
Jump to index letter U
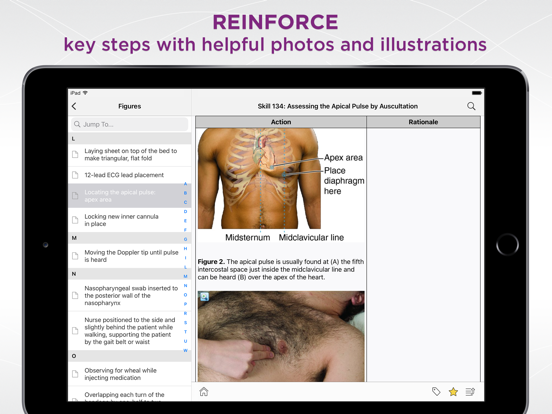click(186, 341)
